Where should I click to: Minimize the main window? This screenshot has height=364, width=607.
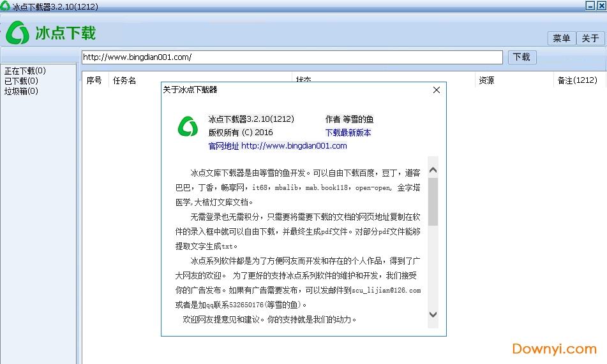click(590, 5)
